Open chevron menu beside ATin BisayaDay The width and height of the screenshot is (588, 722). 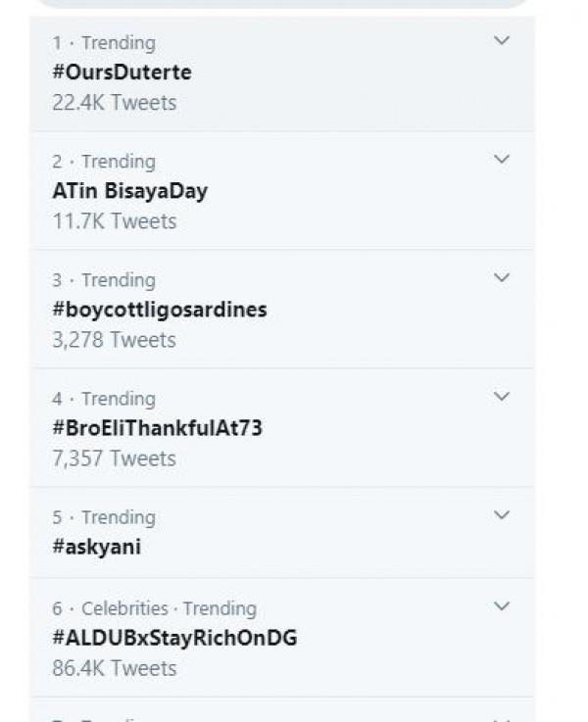coord(502,160)
